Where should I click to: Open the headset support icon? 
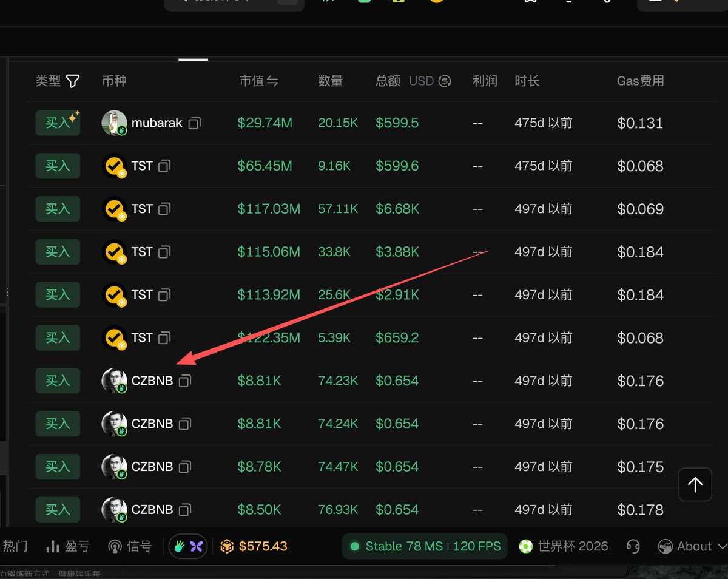[633, 546]
